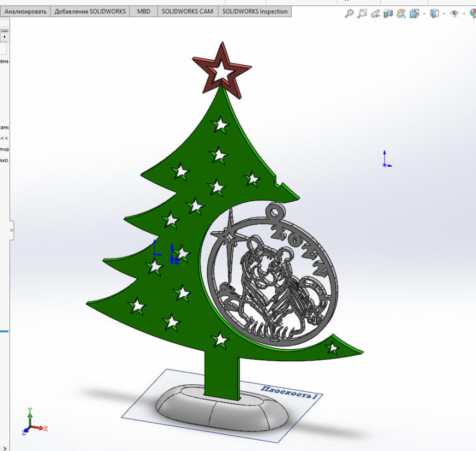Click the left panel collapse handle

pyautogui.click(x=11, y=230)
